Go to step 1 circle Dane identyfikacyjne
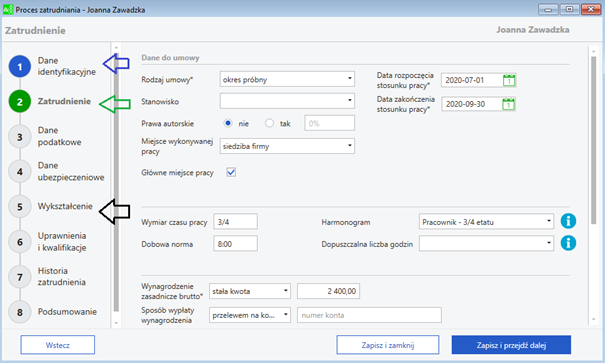This screenshot has width=605, height=363. pos(20,66)
